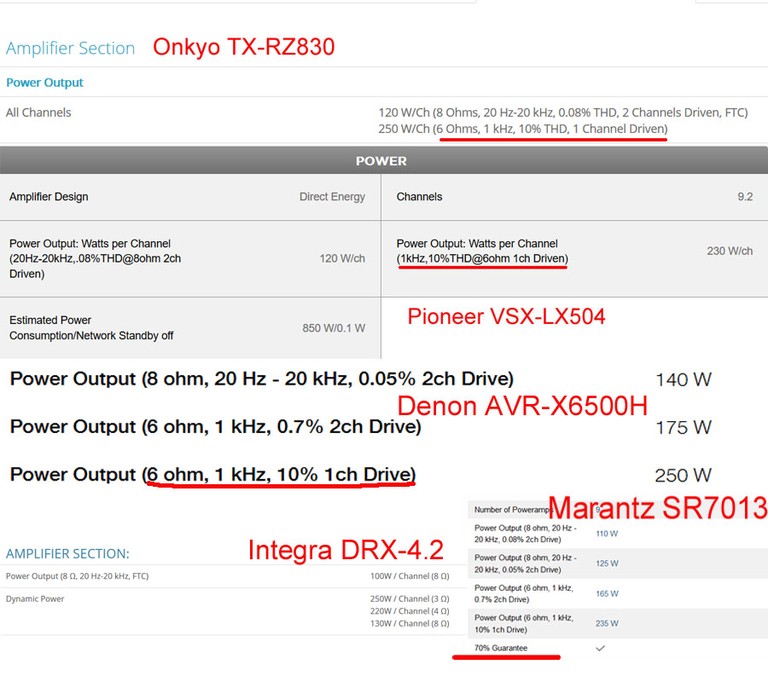Viewport: 768px width, 682px height.
Task: Select the 70% Guarantee label
Action: pyautogui.click(x=501, y=648)
